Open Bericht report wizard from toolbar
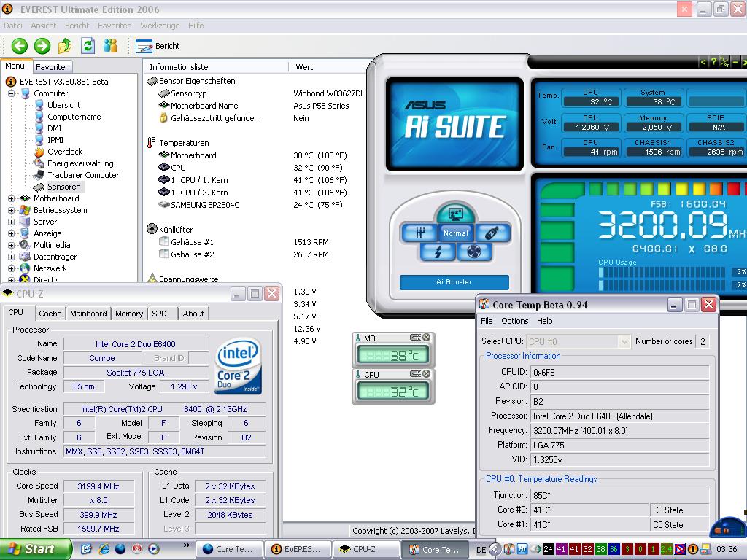 (x=158, y=46)
